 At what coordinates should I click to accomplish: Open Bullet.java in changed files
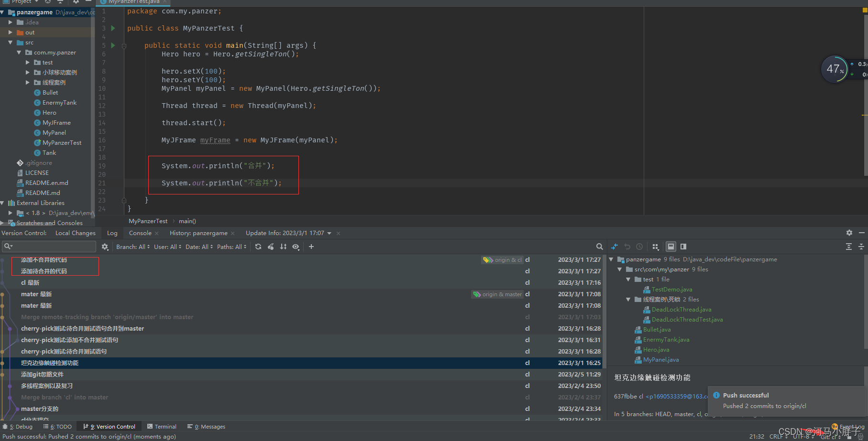657,330
